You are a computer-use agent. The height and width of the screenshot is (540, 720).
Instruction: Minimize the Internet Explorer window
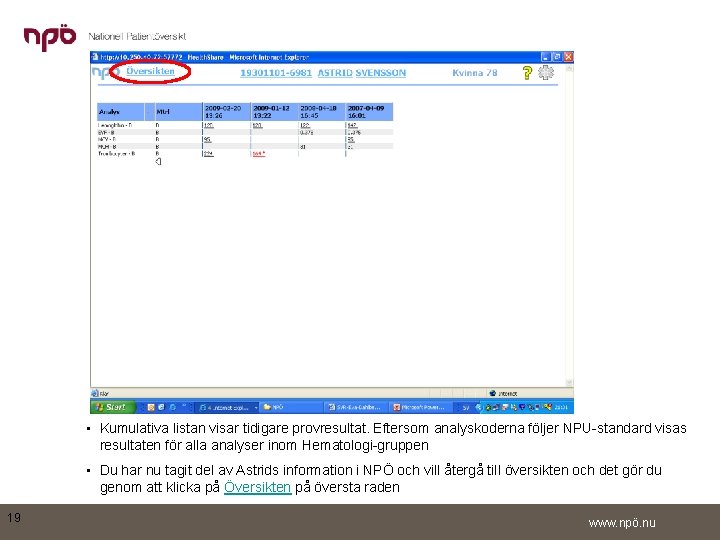546,57
